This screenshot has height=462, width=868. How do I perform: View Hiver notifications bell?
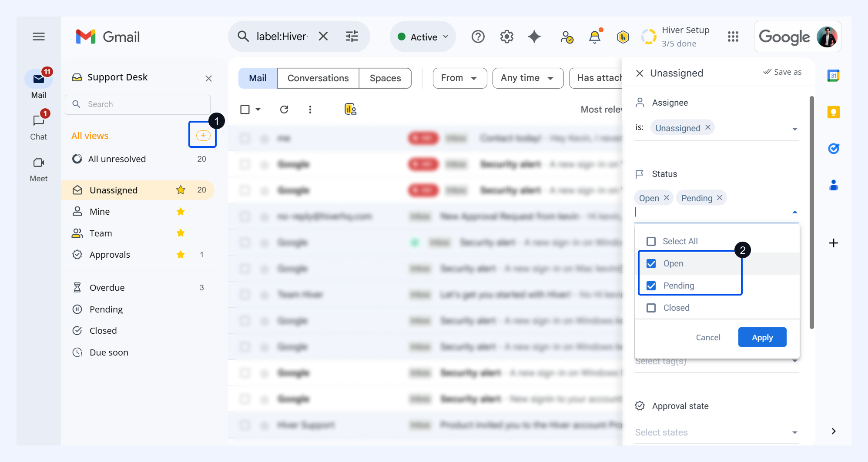pos(595,37)
